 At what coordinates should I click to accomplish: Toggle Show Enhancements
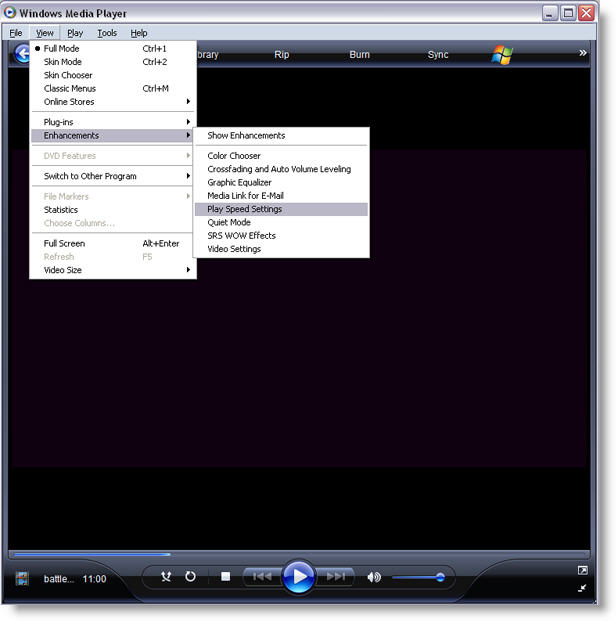(282, 135)
